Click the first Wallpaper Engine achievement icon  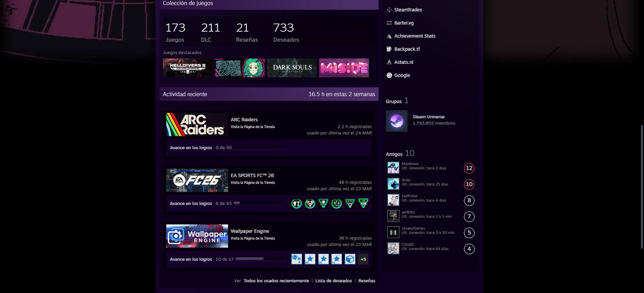296,259
